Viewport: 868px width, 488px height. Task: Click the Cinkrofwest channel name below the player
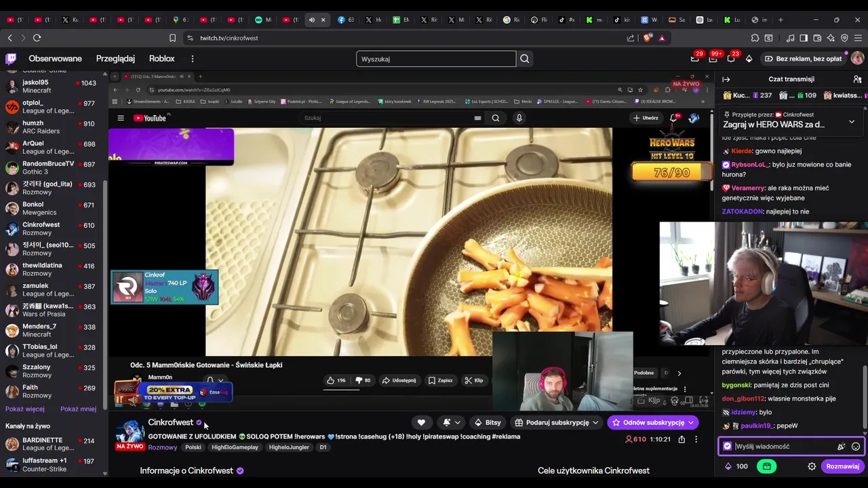tap(171, 422)
